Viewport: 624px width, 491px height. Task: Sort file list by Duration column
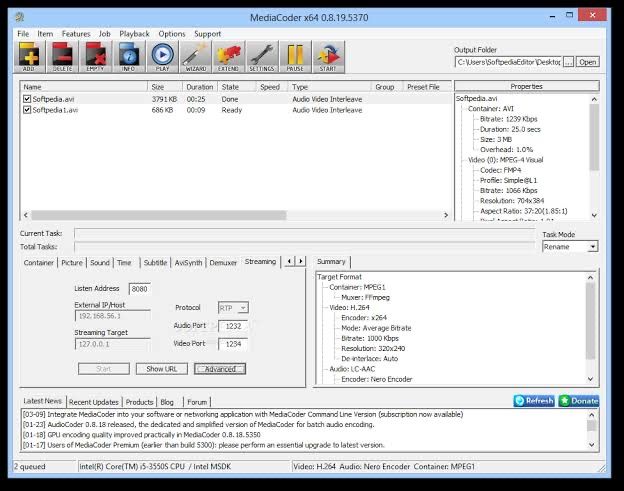coord(200,87)
